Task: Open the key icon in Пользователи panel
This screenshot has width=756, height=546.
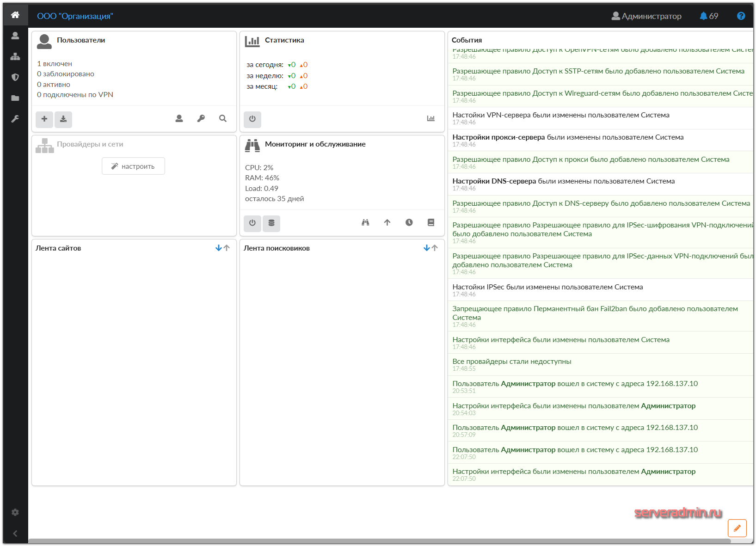Action: (x=201, y=119)
